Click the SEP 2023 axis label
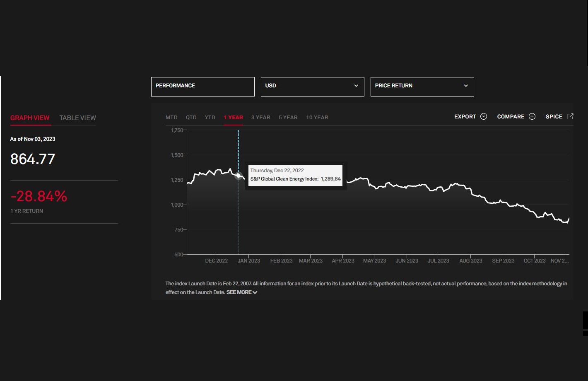Screen dimensions: 588x381 [x=504, y=261]
